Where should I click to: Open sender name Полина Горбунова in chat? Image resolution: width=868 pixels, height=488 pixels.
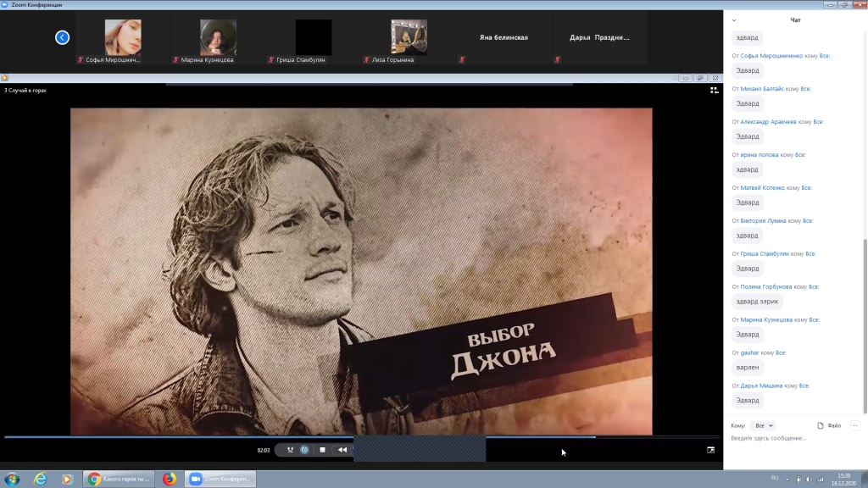[765, 286]
